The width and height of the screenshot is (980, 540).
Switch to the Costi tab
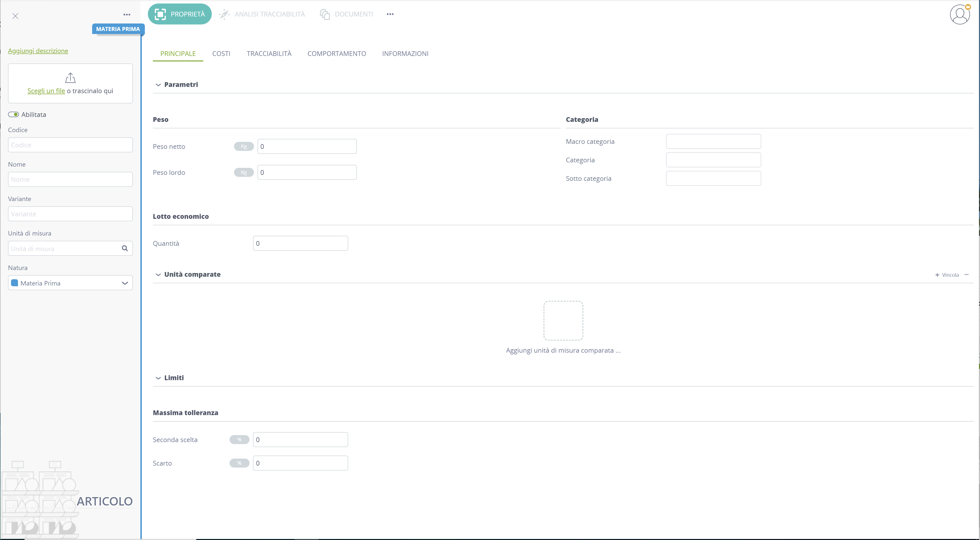(221, 54)
